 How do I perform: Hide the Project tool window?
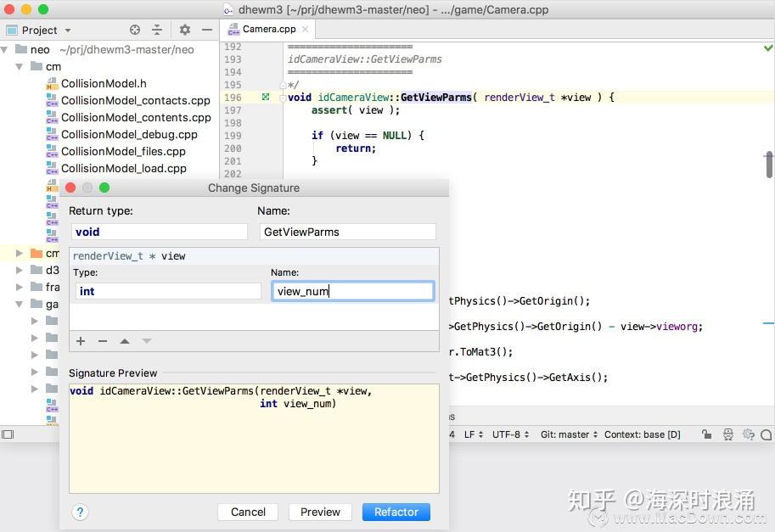[206, 30]
